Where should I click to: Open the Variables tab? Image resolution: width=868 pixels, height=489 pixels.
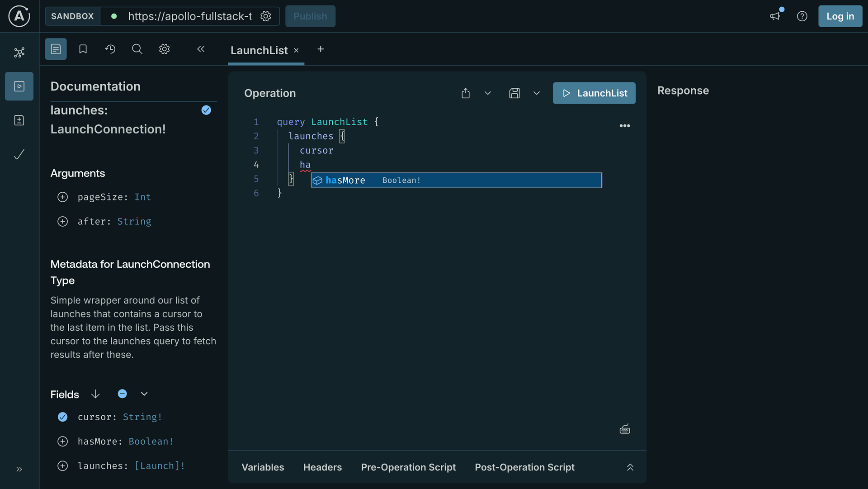click(x=263, y=467)
